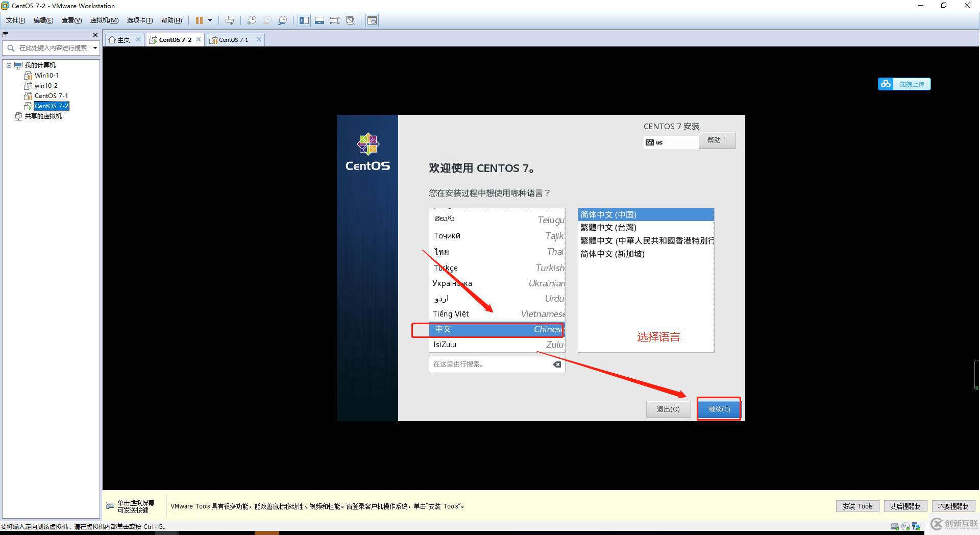Select Urdu in the language list
This screenshot has height=535, width=980.
pyautogui.click(x=497, y=298)
